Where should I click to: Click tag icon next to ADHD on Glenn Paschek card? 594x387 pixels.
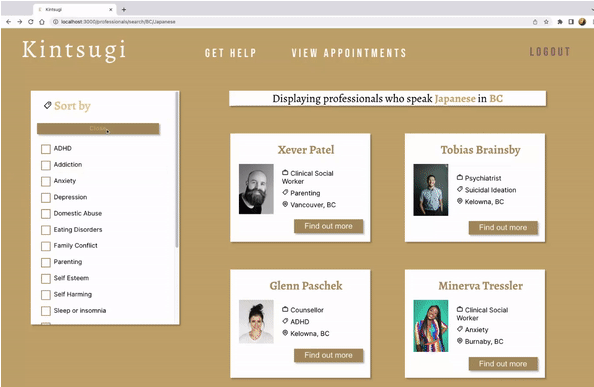coord(285,321)
